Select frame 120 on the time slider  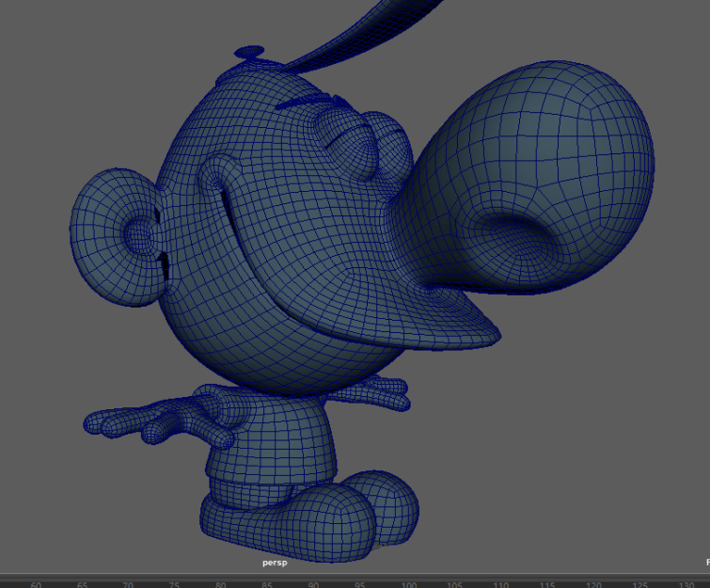[592, 583]
